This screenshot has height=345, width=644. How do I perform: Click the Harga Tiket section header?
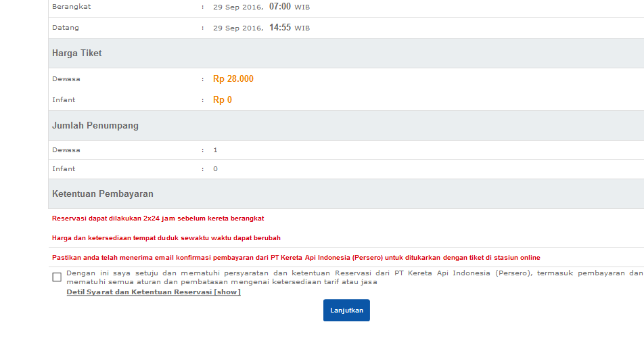(77, 53)
